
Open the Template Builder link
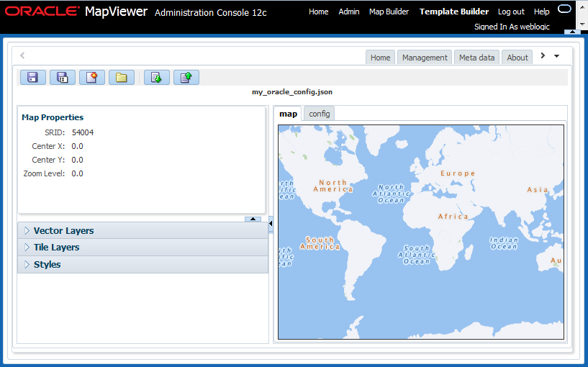click(453, 12)
